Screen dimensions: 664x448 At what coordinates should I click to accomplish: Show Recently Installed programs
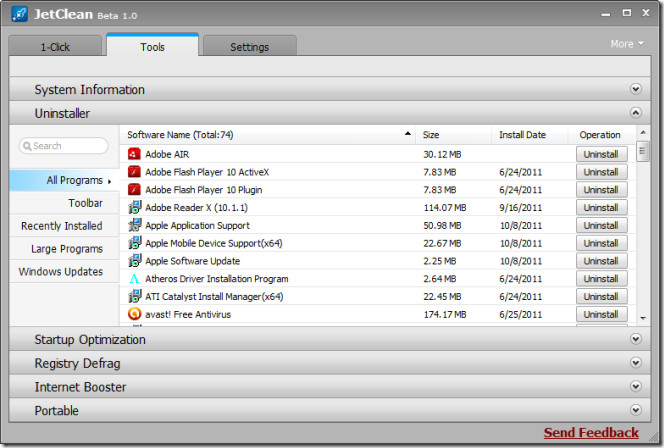[x=64, y=226]
